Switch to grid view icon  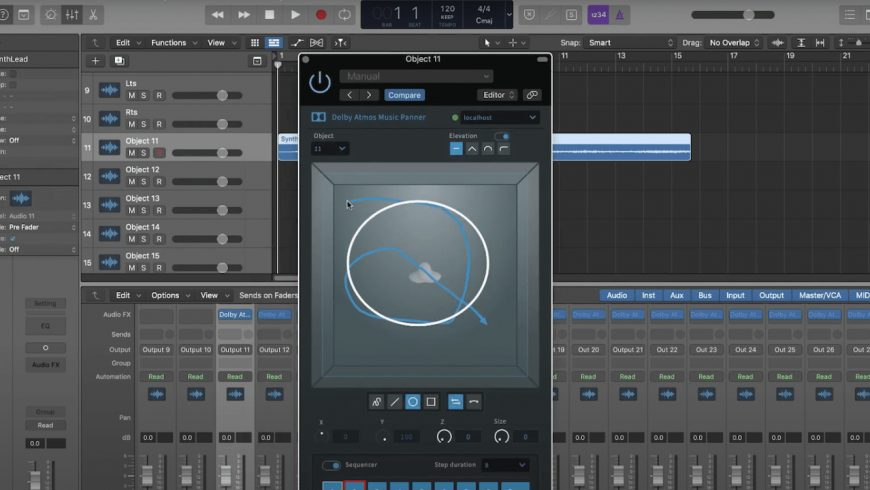coord(255,43)
